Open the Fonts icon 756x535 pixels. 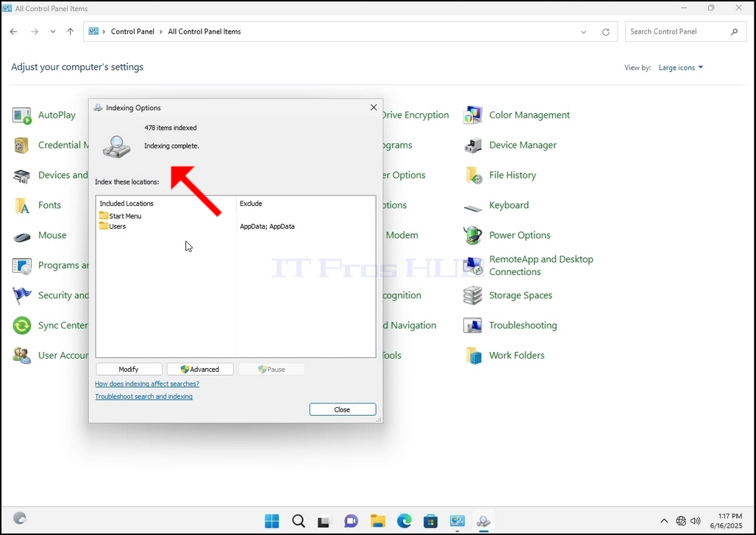22,205
